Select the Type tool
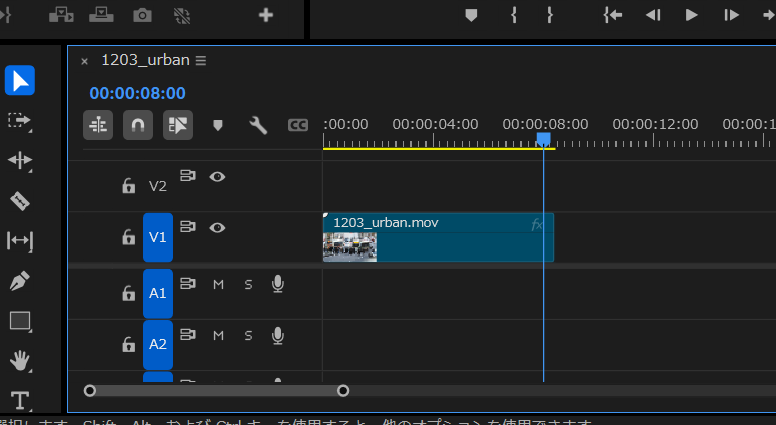 [20, 401]
